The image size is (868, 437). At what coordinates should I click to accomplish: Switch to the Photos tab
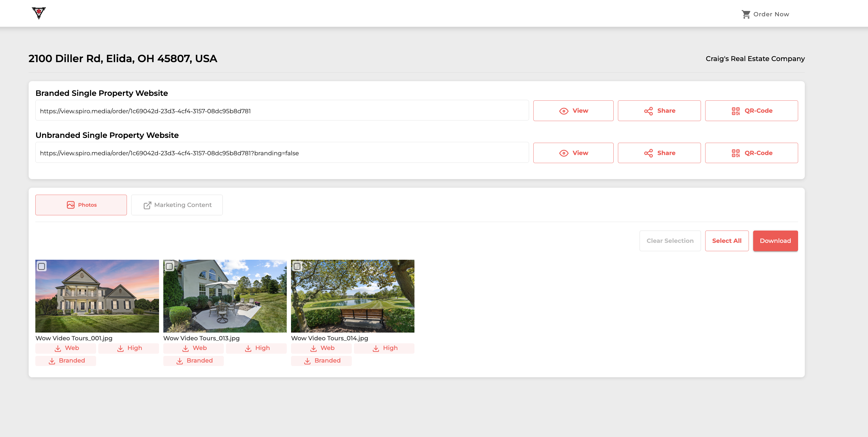click(81, 205)
